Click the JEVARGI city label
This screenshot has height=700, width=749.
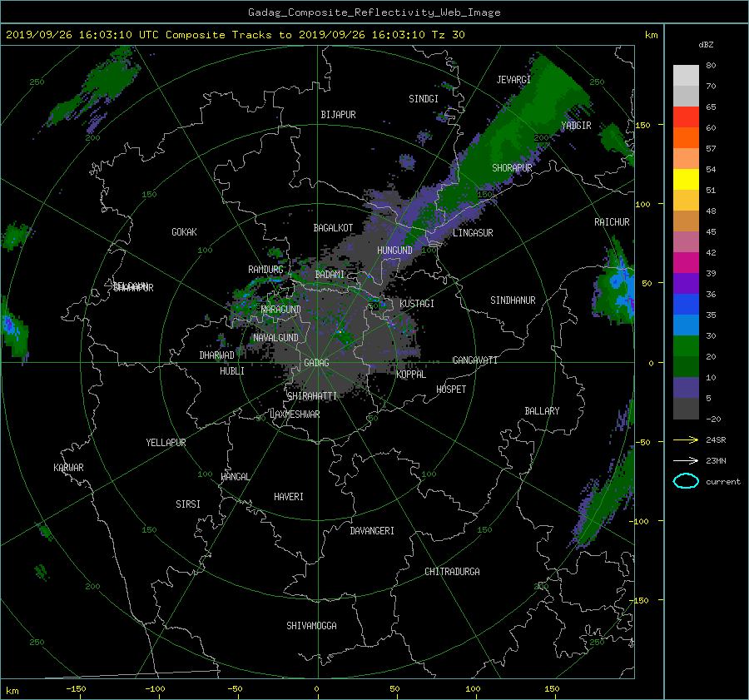click(x=513, y=80)
